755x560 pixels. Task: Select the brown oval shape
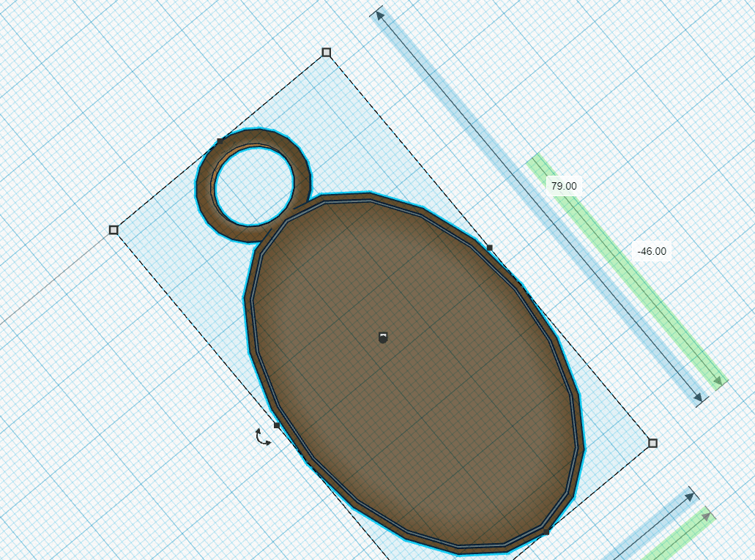(x=414, y=373)
